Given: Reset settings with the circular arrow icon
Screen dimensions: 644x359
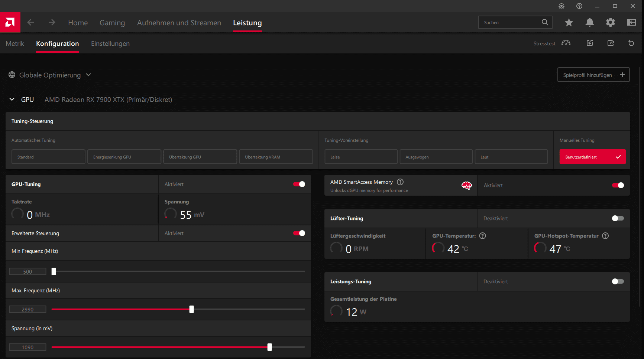Looking at the screenshot, I should coord(631,43).
